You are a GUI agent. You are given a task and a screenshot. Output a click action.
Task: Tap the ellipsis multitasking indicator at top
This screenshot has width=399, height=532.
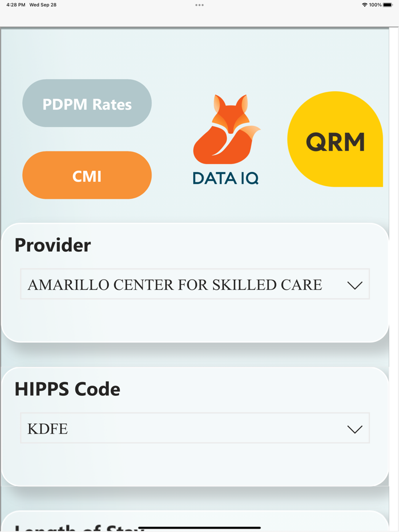click(199, 5)
